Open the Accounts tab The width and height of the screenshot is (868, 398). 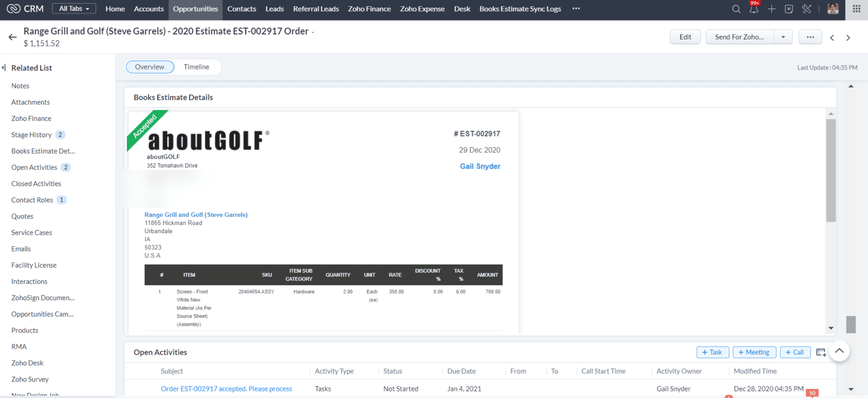pos(149,9)
